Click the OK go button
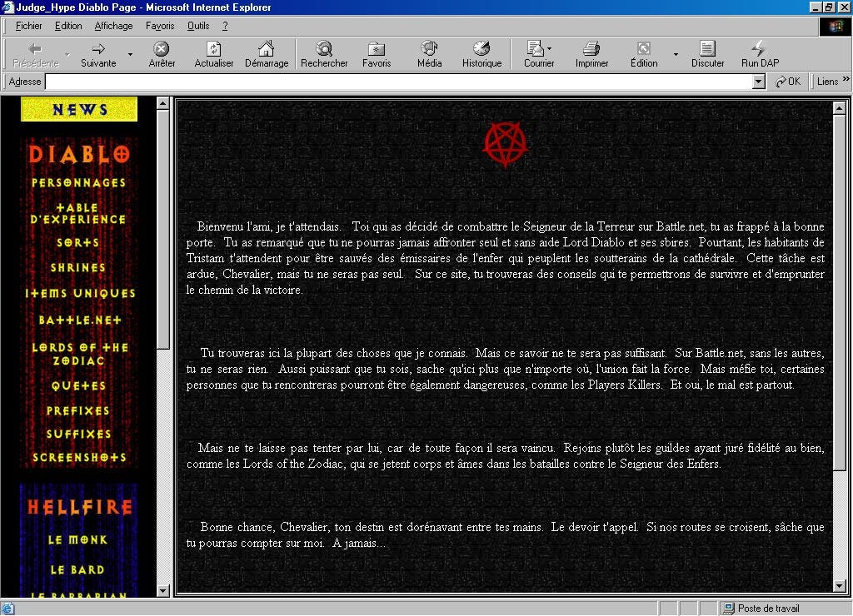 pos(787,82)
